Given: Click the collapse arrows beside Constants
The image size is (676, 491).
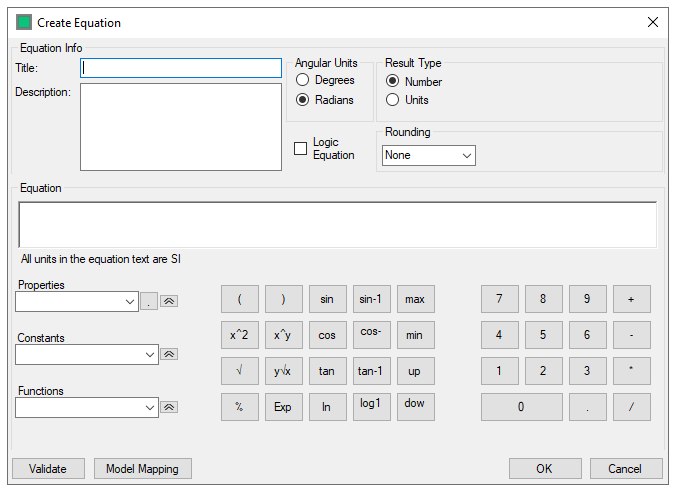Looking at the screenshot, I should tap(170, 354).
